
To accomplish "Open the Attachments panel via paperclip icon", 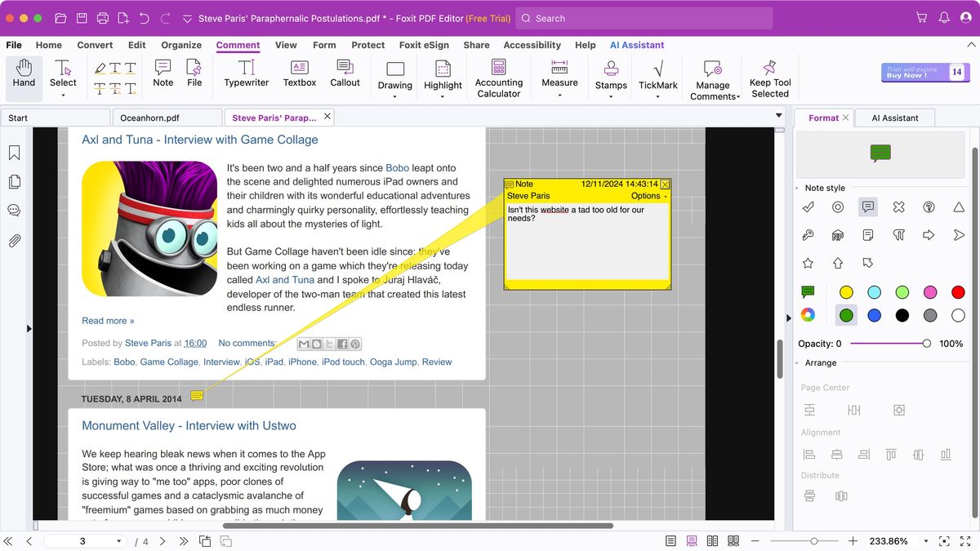I will click(x=13, y=239).
